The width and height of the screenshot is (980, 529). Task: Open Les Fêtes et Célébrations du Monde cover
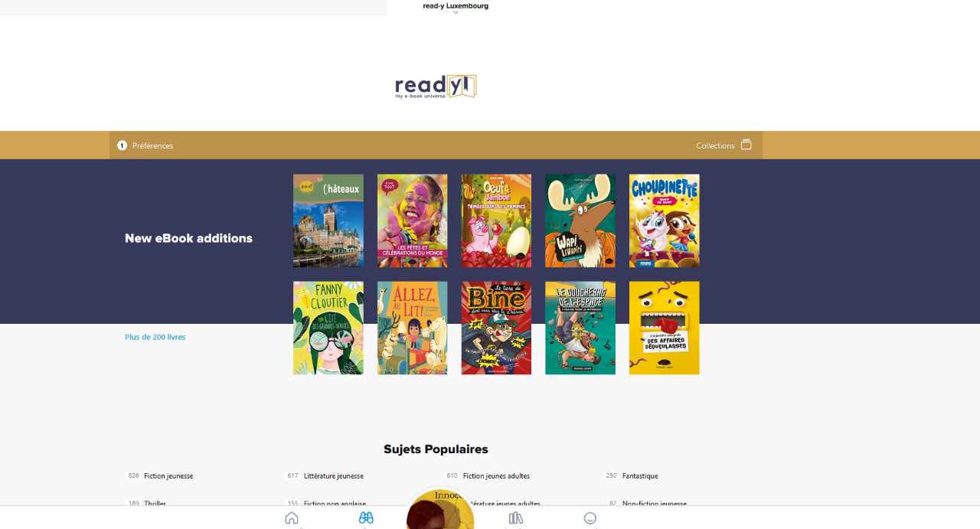[x=413, y=220]
